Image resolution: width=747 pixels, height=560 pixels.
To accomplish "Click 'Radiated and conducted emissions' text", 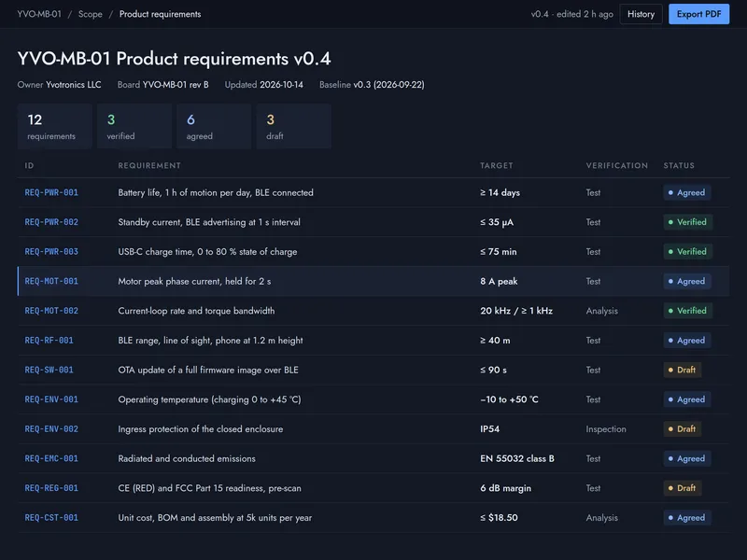I will pyautogui.click(x=187, y=458).
